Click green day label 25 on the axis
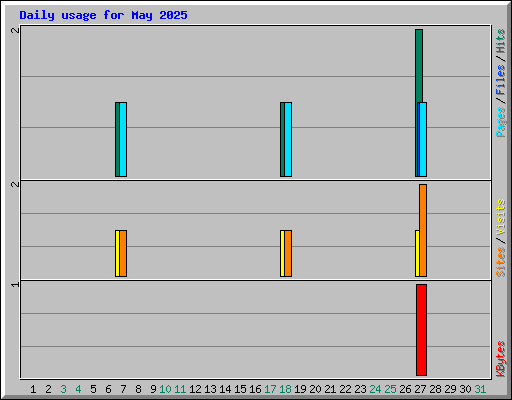The width and height of the screenshot is (512, 400). 390,389
